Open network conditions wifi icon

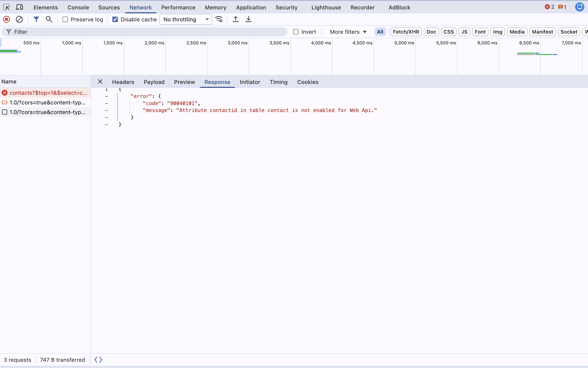(x=219, y=19)
